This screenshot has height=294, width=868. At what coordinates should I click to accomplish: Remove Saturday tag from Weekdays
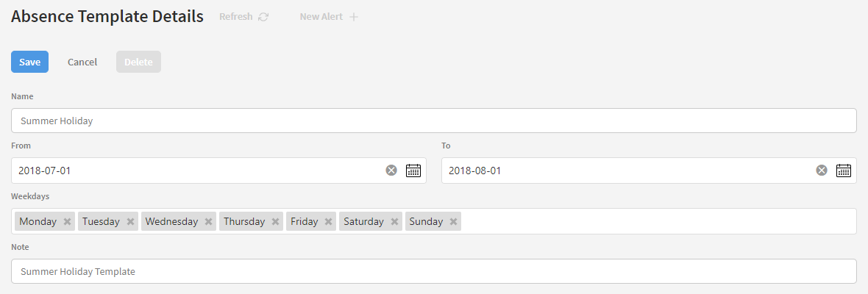point(394,221)
